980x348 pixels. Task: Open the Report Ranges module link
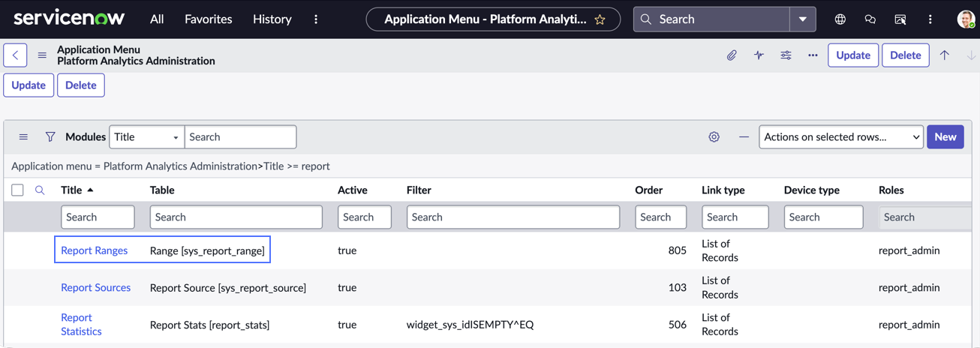(94, 250)
